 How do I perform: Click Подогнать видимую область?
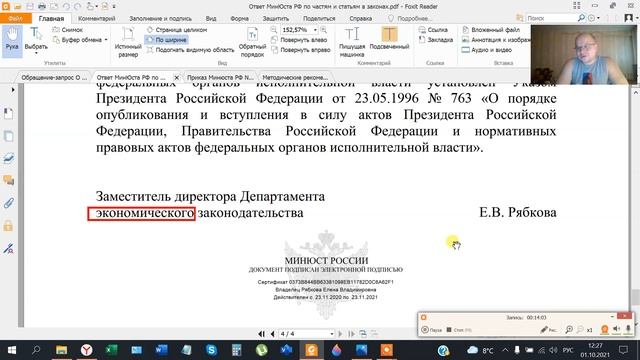tap(190, 50)
